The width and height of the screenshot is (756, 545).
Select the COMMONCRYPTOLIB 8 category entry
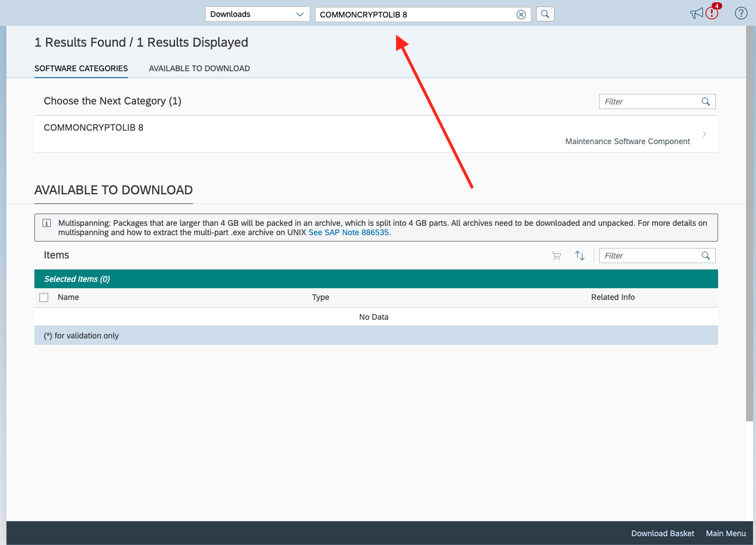pyautogui.click(x=93, y=128)
